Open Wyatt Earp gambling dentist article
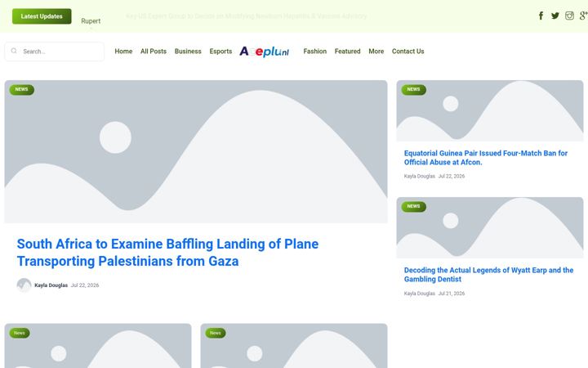 pyautogui.click(x=488, y=275)
